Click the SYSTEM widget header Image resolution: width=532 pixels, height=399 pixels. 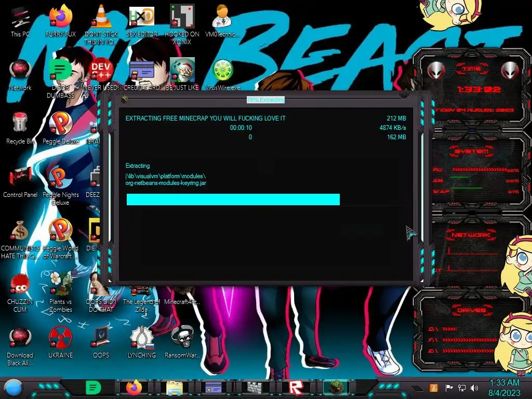[472, 151]
